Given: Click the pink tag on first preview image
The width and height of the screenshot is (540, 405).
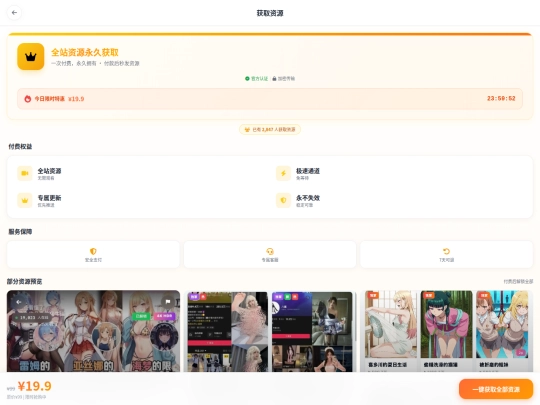Looking at the screenshot, I should coord(165,316).
